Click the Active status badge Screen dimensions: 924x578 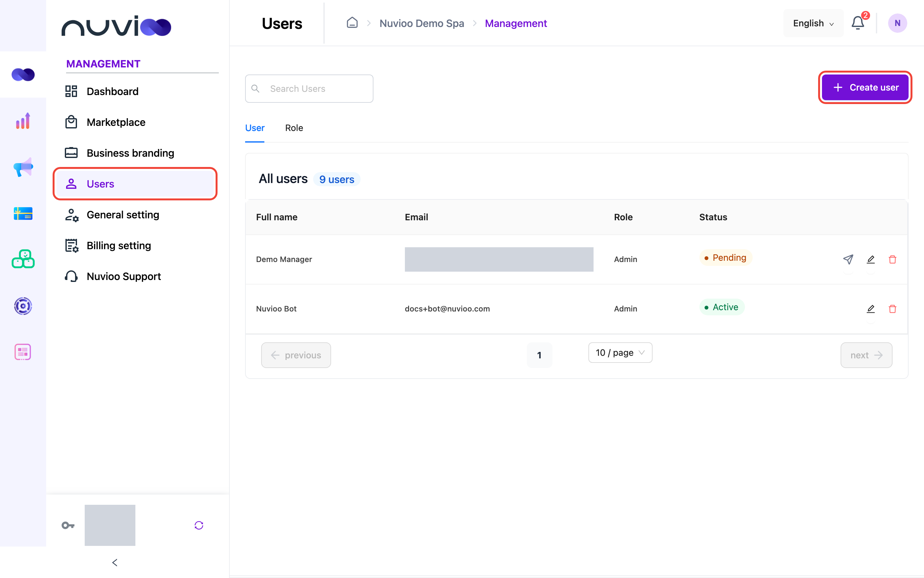pos(722,307)
